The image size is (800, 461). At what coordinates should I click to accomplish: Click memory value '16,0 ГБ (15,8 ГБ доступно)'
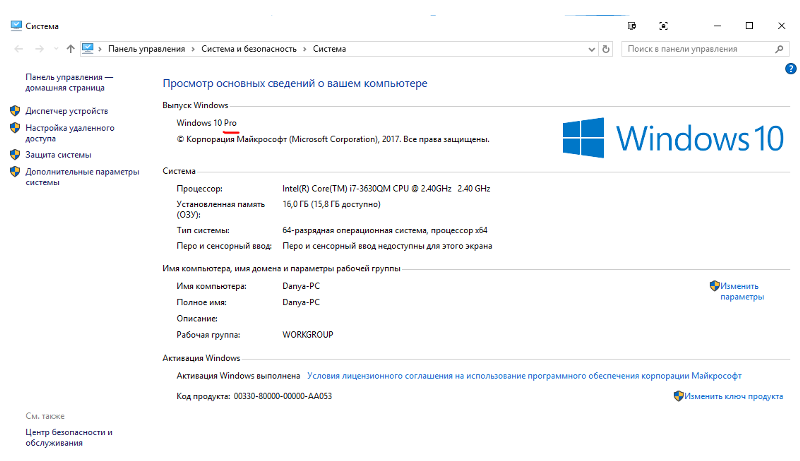(x=332, y=204)
